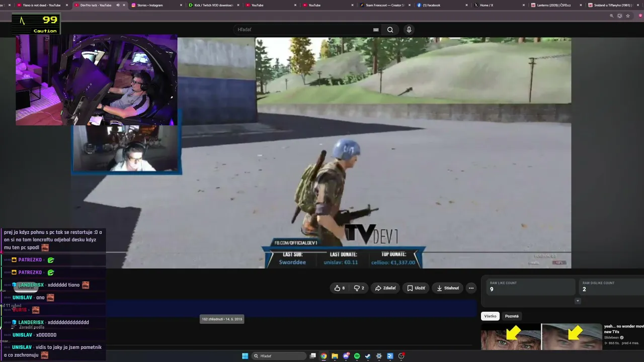Close the Dev1ho luck YouTube tab
644x362 pixels.
point(124,5)
